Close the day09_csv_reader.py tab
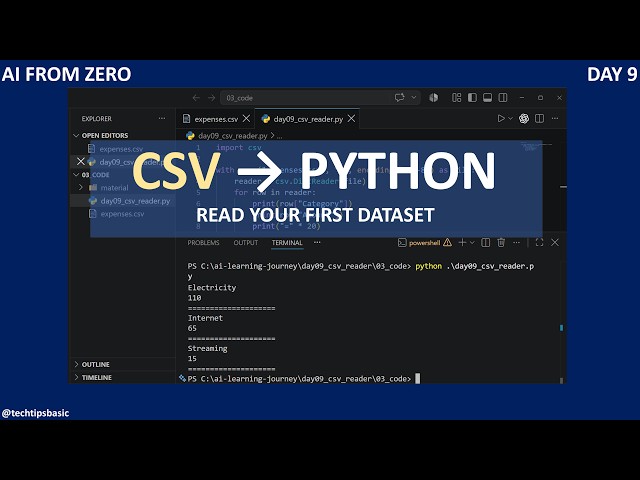Image resolution: width=640 pixels, height=480 pixels. [x=351, y=118]
